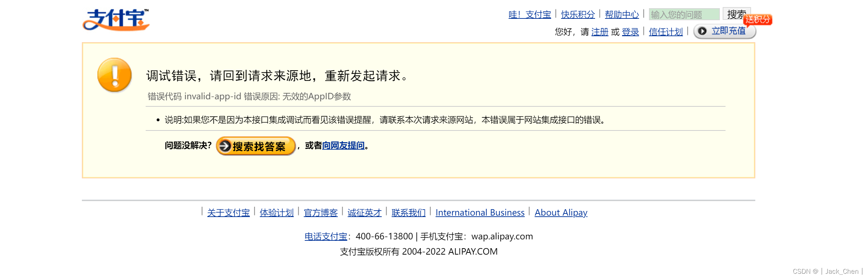Open 电话支付宝 link

pos(326,237)
